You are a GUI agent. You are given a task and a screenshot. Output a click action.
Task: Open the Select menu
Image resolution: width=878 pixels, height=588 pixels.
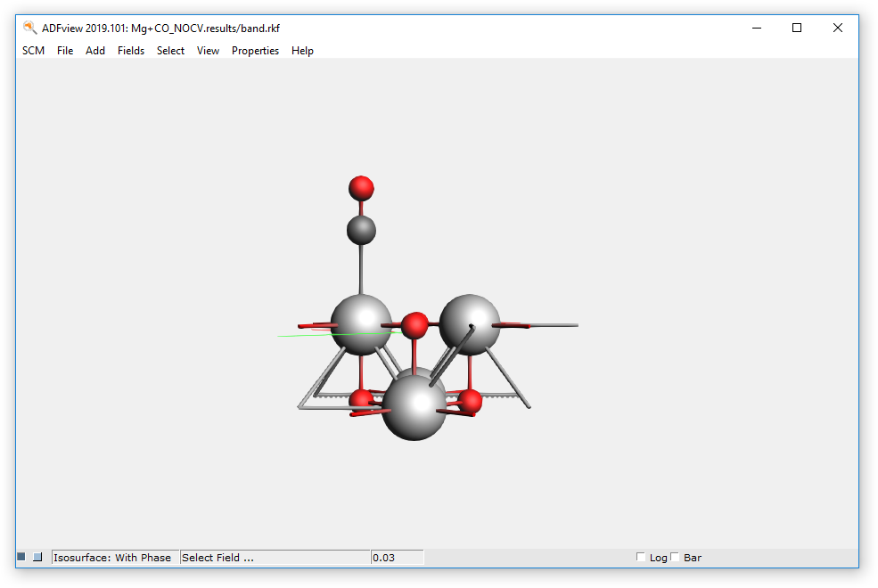(170, 51)
